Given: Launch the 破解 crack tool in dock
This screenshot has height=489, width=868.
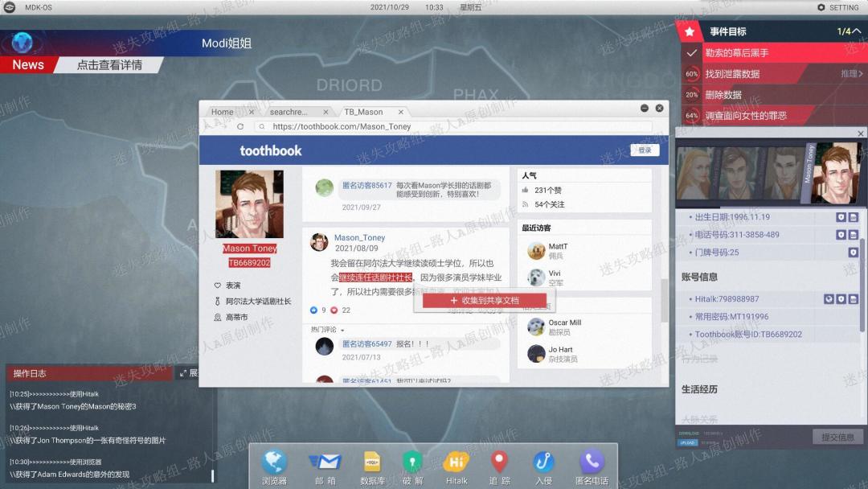Looking at the screenshot, I should [412, 468].
